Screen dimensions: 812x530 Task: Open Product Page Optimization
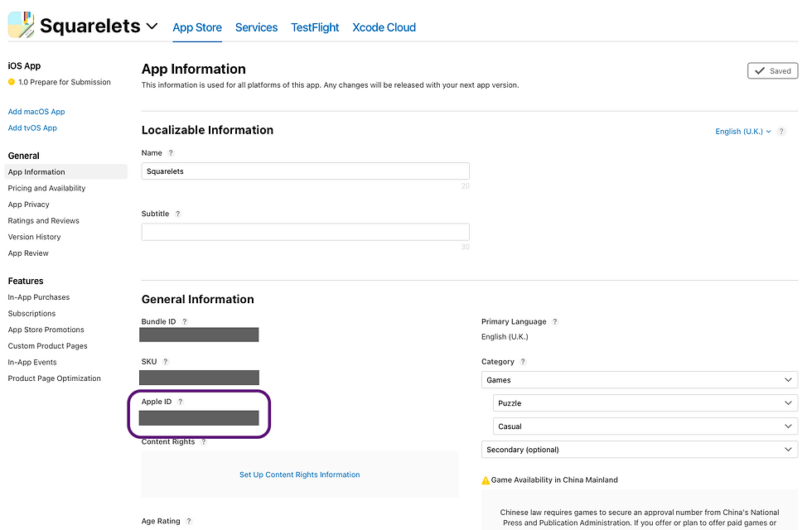55,378
